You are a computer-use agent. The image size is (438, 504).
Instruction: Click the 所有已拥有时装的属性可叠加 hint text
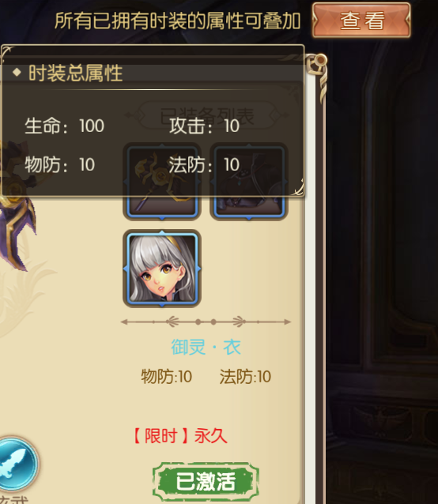[178, 21]
